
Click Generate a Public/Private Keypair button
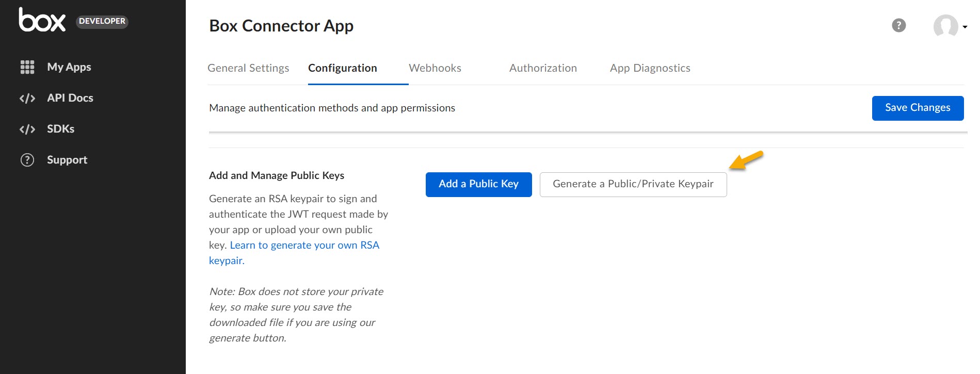tap(633, 184)
